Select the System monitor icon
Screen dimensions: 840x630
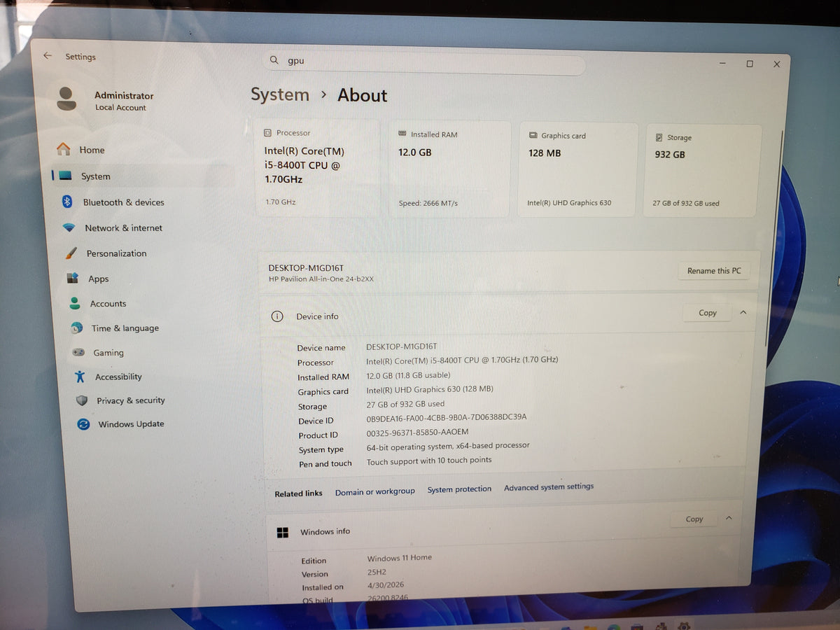(x=65, y=176)
